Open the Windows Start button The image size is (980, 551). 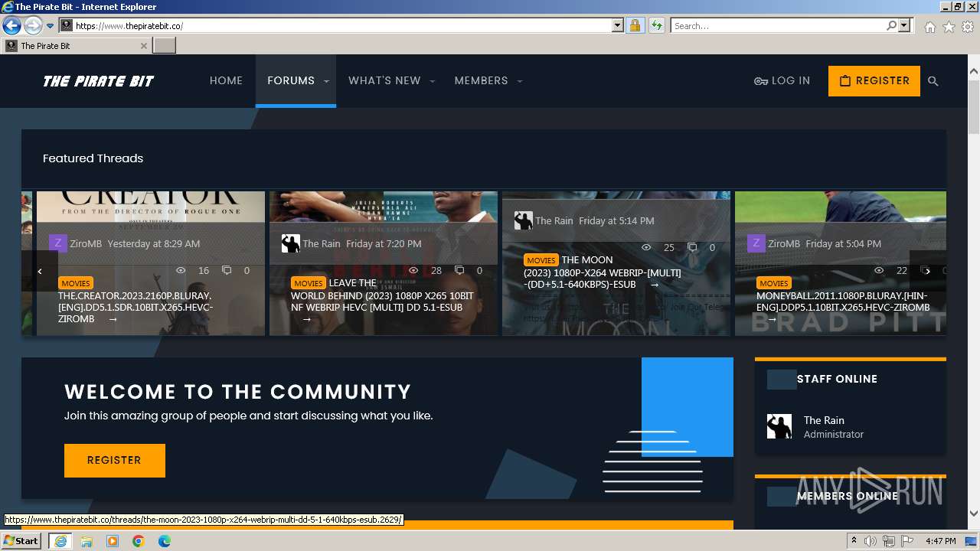(x=21, y=541)
